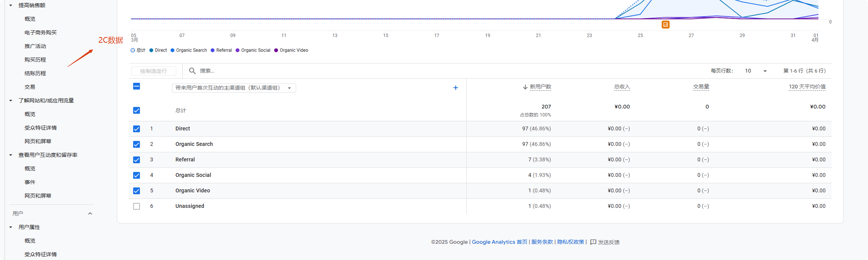The image size is (868, 260).
Task: Click the sort arrow beside 新用户数
Action: 525,87
